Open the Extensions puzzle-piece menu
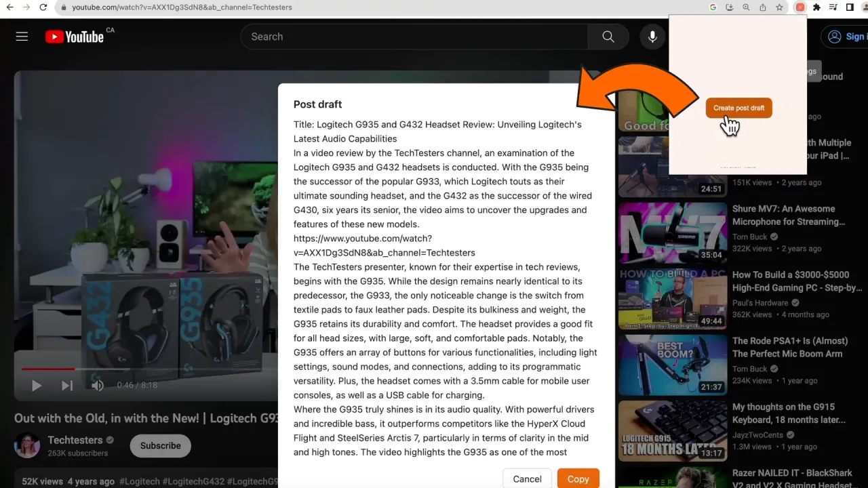Image resolution: width=868 pixels, height=488 pixels. point(816,7)
